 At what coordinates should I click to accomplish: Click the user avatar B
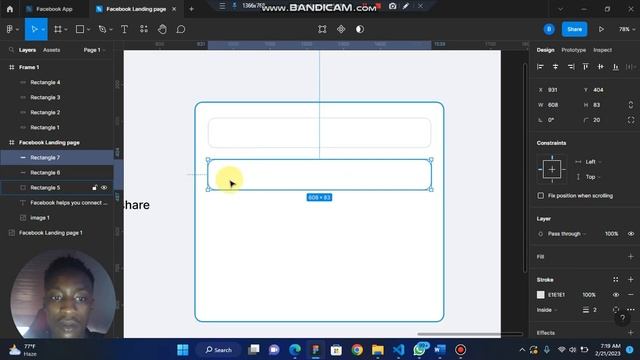point(549,29)
